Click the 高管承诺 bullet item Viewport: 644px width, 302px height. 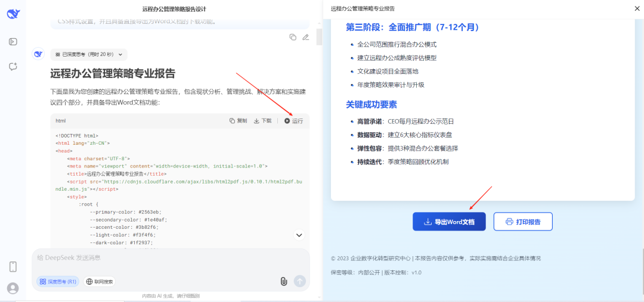tap(405, 122)
